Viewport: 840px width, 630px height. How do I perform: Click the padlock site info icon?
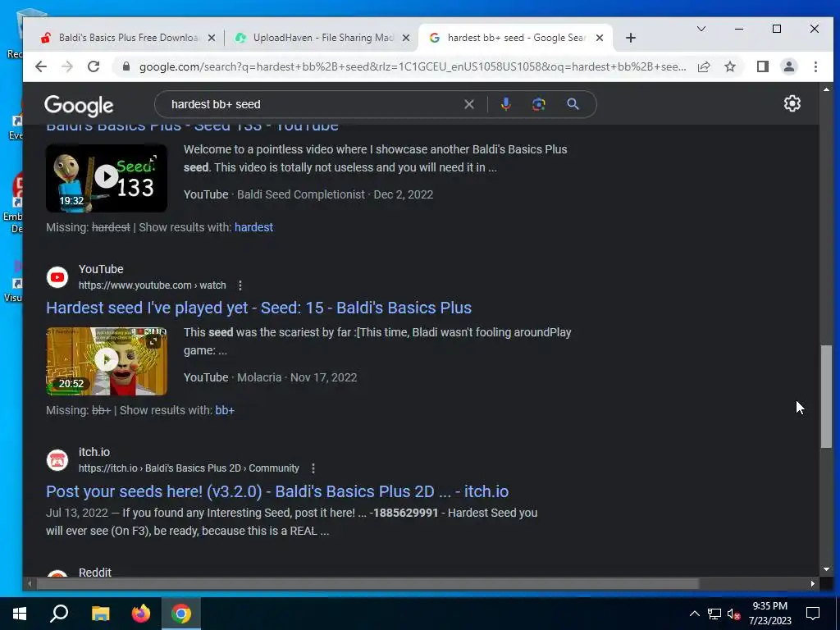[126, 66]
